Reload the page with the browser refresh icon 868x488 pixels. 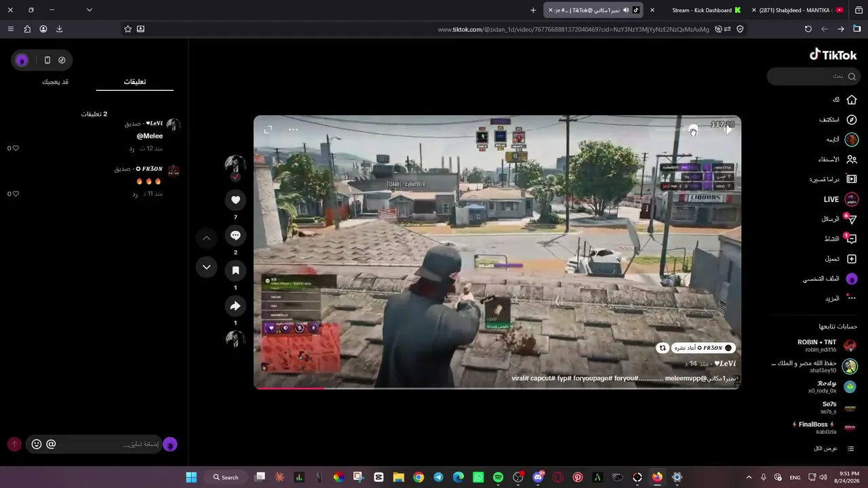point(808,29)
